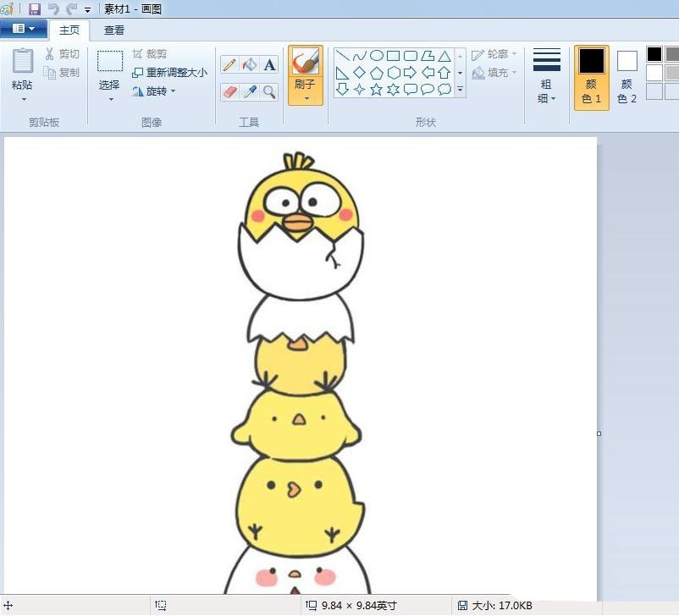Select the Fill with color tool
This screenshot has width=679, height=616.
pos(249,63)
